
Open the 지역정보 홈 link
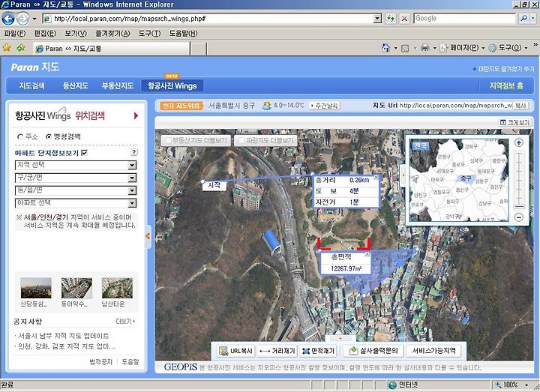[x=506, y=85]
